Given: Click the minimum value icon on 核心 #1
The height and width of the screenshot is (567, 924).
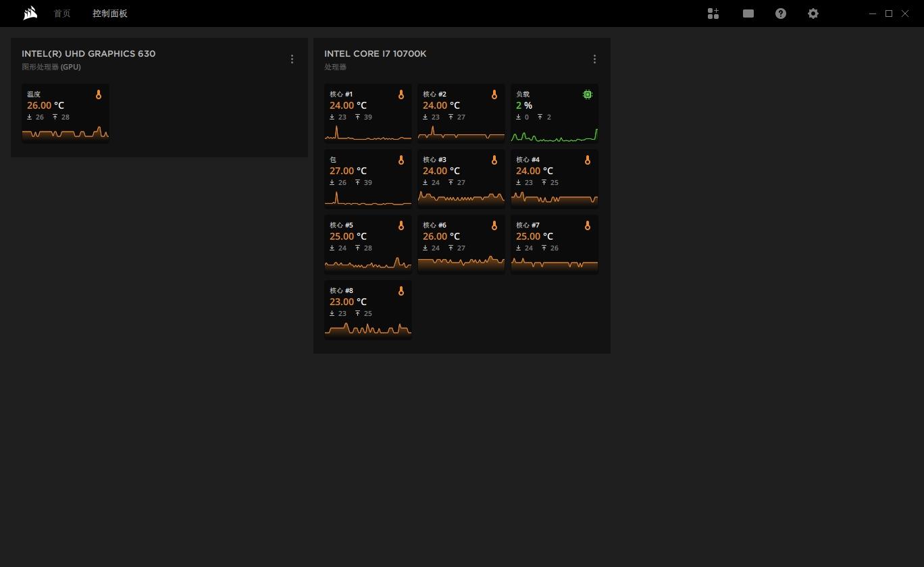Looking at the screenshot, I should pos(332,117).
